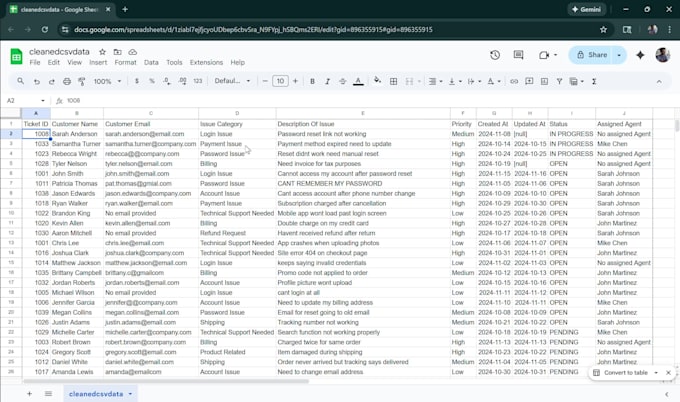Open the search menus magnifier icon
The width and height of the screenshot is (680, 402).
coord(20,81)
